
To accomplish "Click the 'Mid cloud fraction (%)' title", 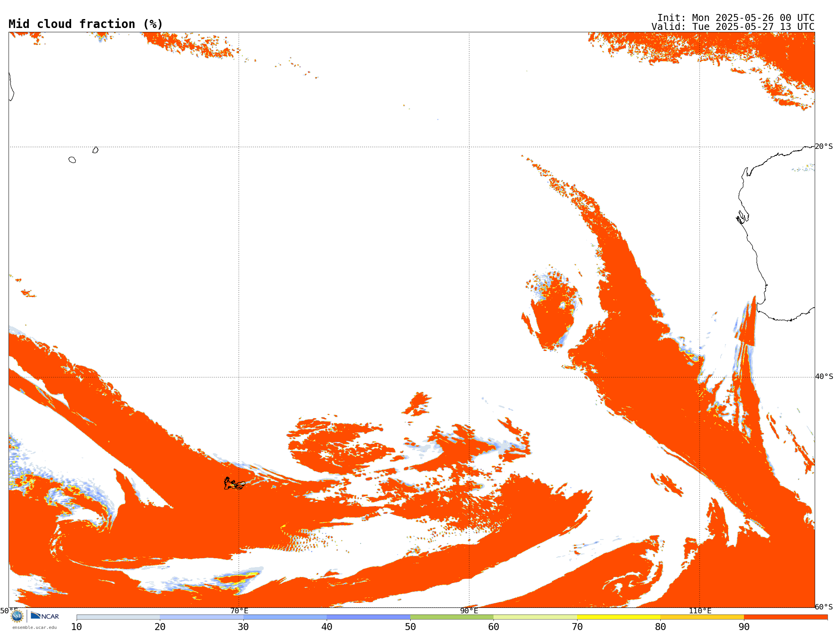I will pyautogui.click(x=86, y=24).
